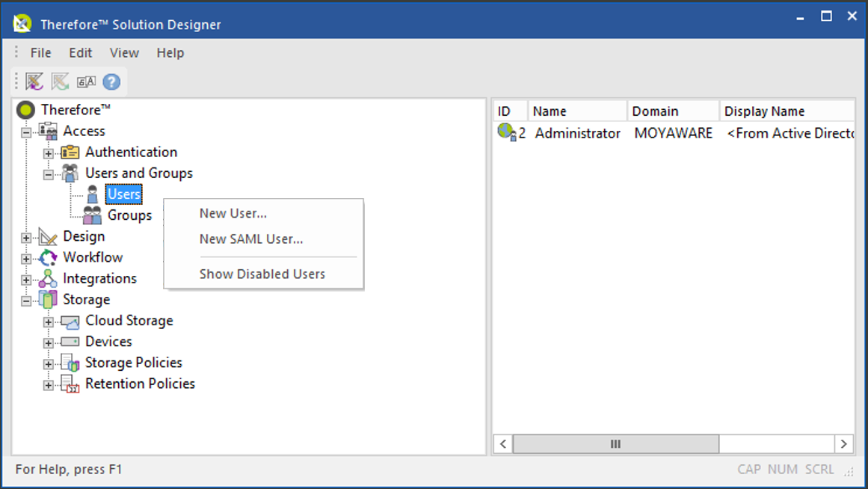Click the Undo icon in the toolbar

34,81
